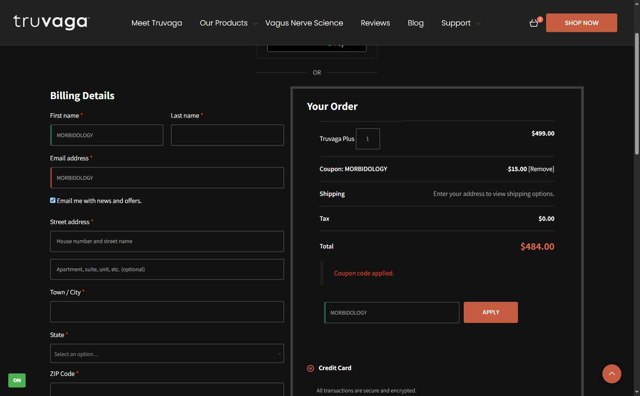
Task: Open the Support menu item
Action: pyautogui.click(x=456, y=23)
